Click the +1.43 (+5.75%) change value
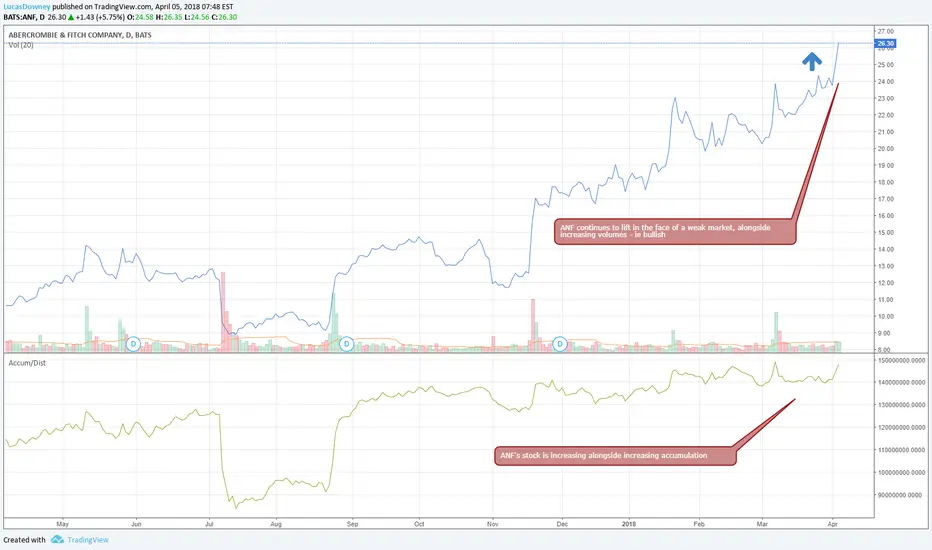Screen dimensions: 932x550 tap(100, 17)
